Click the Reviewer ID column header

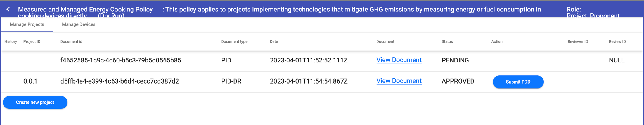tap(578, 41)
